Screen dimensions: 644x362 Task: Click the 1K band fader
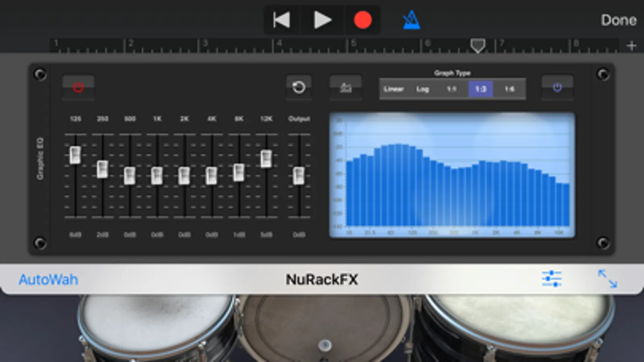pos(157,176)
